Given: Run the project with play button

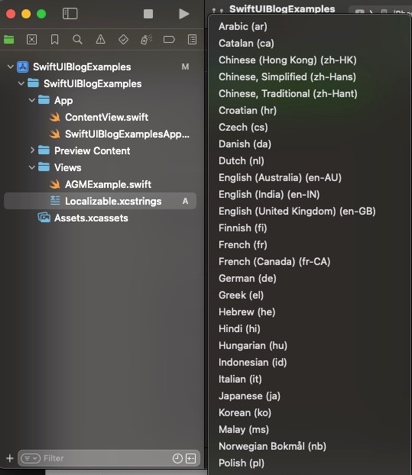Looking at the screenshot, I should coord(184,14).
